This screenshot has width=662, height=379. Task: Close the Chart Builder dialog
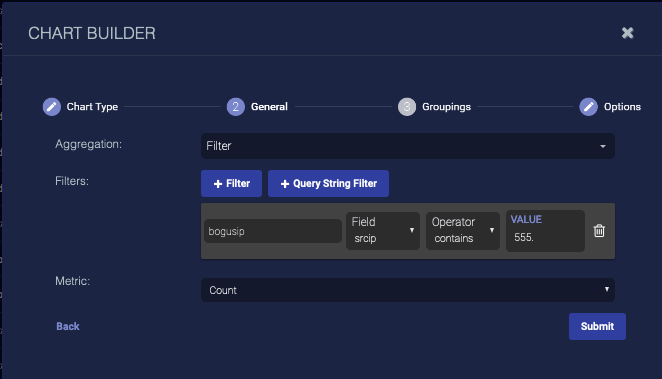pos(627,33)
